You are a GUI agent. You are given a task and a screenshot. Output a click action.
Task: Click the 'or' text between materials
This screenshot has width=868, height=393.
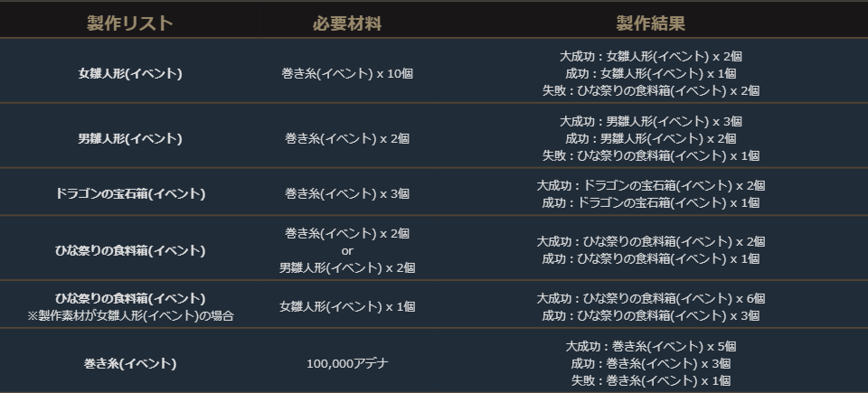click(347, 250)
